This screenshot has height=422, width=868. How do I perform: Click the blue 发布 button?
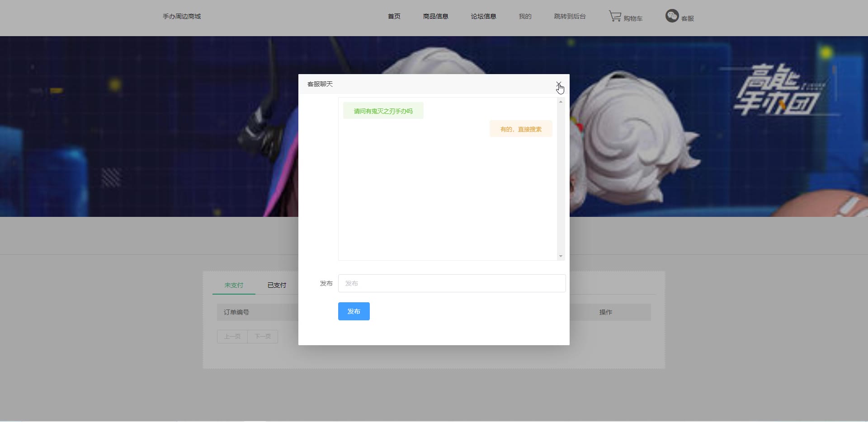point(354,311)
